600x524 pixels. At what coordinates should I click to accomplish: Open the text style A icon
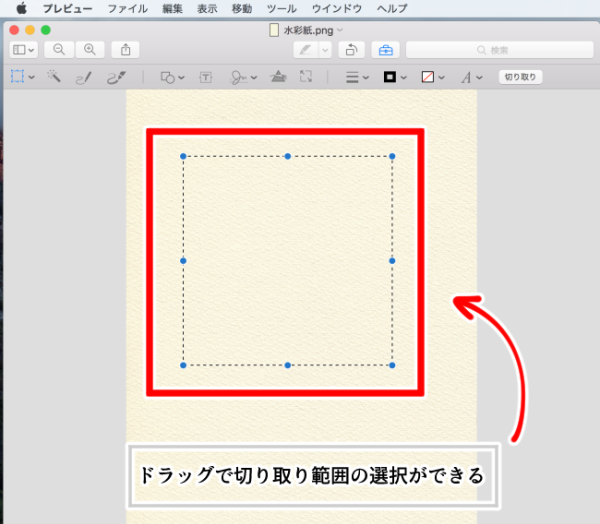click(x=466, y=78)
